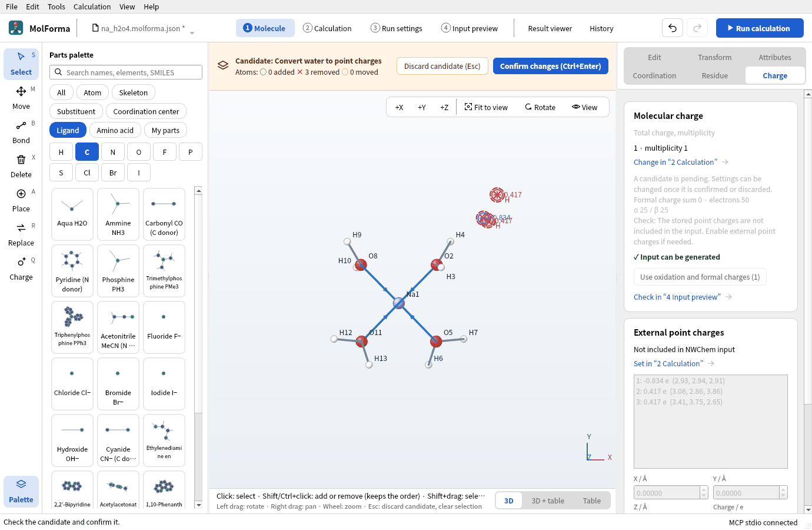The image size is (812, 530).
Task: Pick the Bond tool
Action: [x=21, y=132]
